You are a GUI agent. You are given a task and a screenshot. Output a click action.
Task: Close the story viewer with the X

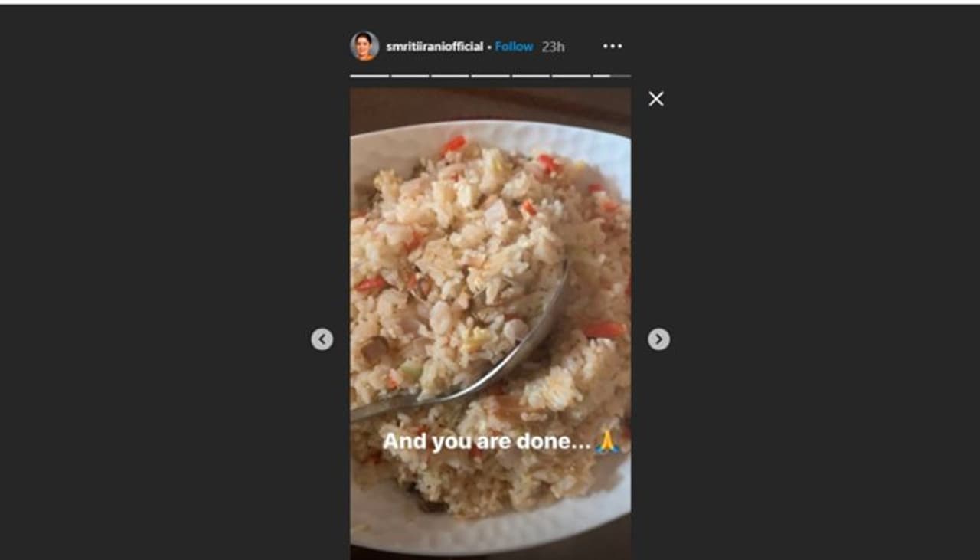pos(656,99)
